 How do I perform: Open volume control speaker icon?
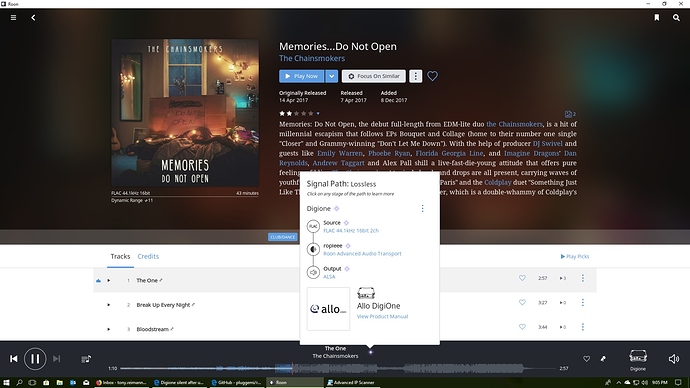tap(674, 359)
